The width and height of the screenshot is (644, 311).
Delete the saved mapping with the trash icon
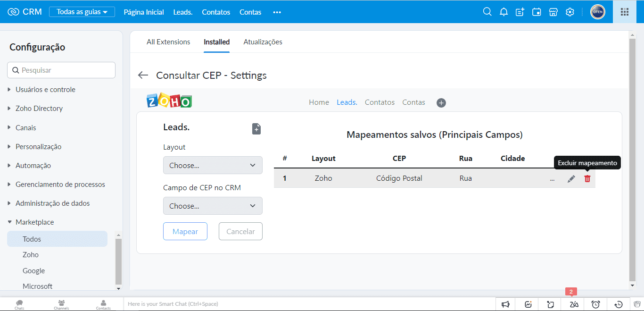587,179
